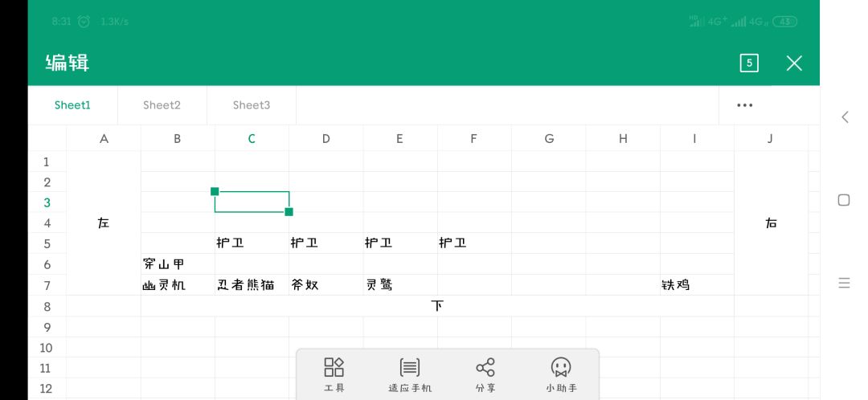Select row 2 header

(x=47, y=182)
